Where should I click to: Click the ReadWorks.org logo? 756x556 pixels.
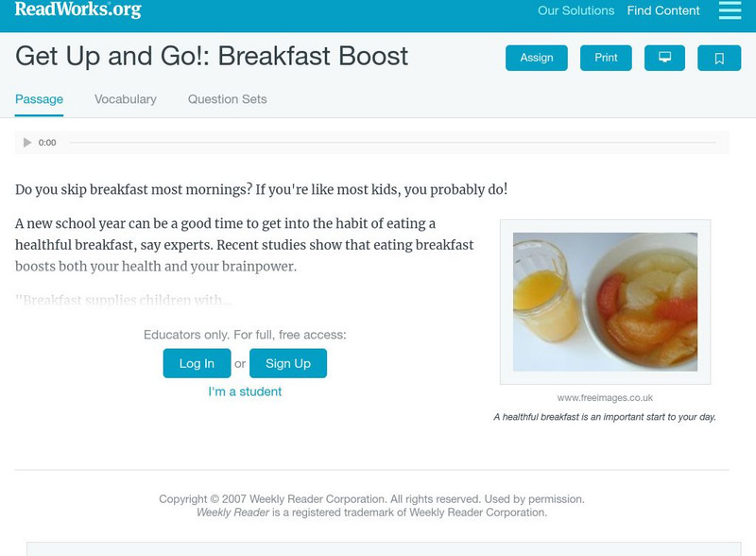click(77, 10)
